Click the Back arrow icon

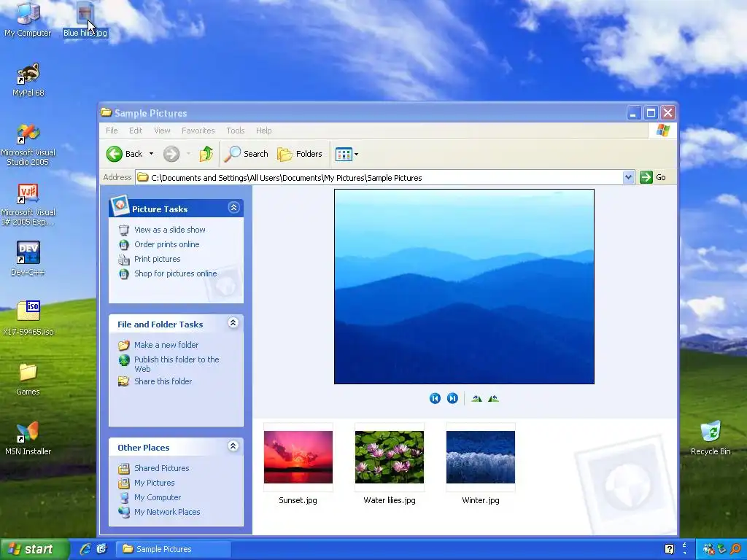(x=115, y=154)
